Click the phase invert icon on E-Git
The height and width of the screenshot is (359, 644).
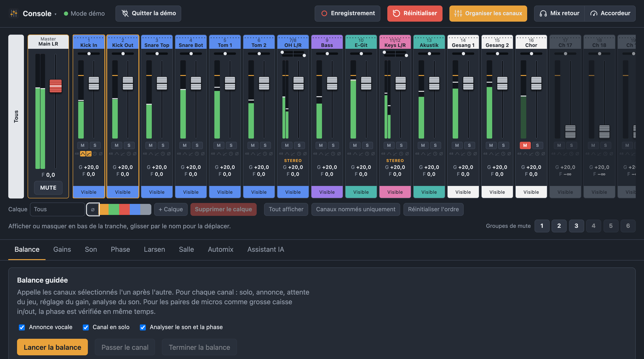pyautogui.click(x=373, y=154)
